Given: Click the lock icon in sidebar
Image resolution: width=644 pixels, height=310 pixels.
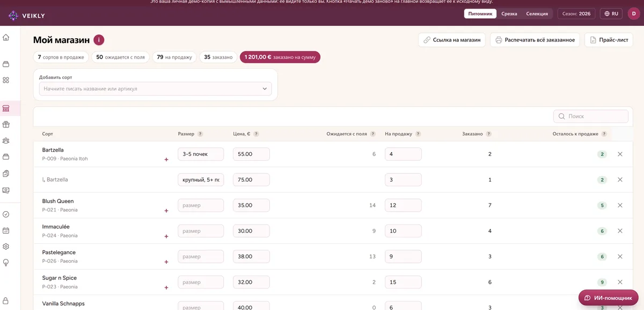Looking at the screenshot, I should pyautogui.click(x=6, y=301).
